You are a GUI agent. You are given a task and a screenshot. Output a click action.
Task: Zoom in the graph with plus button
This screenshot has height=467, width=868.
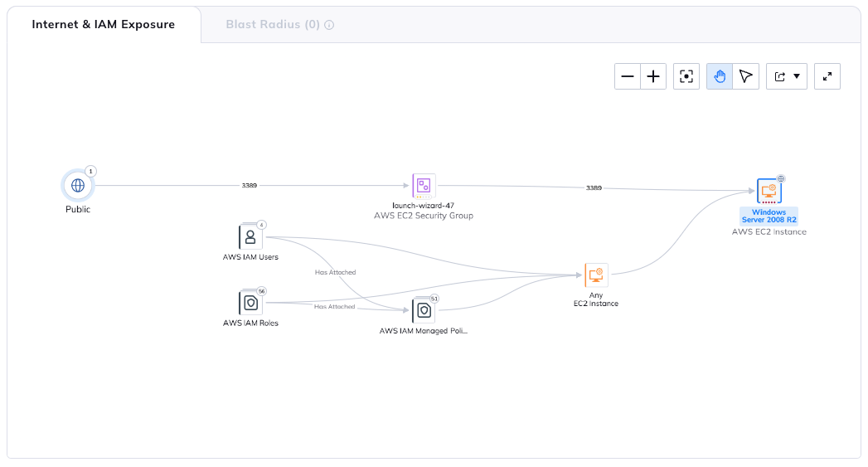pos(653,76)
